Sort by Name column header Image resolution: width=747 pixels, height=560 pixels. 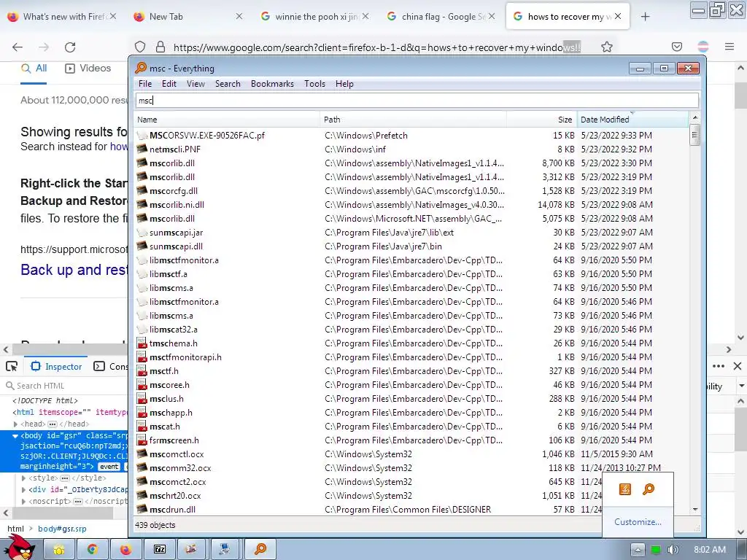pyautogui.click(x=227, y=120)
